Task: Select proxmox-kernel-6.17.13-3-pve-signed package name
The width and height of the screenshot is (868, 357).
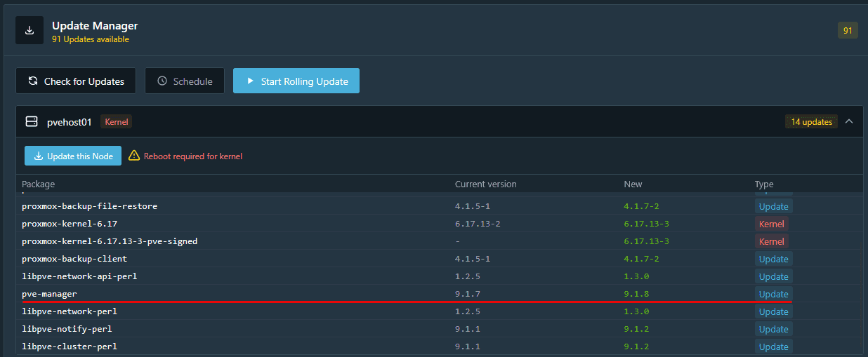Action: [x=110, y=241]
